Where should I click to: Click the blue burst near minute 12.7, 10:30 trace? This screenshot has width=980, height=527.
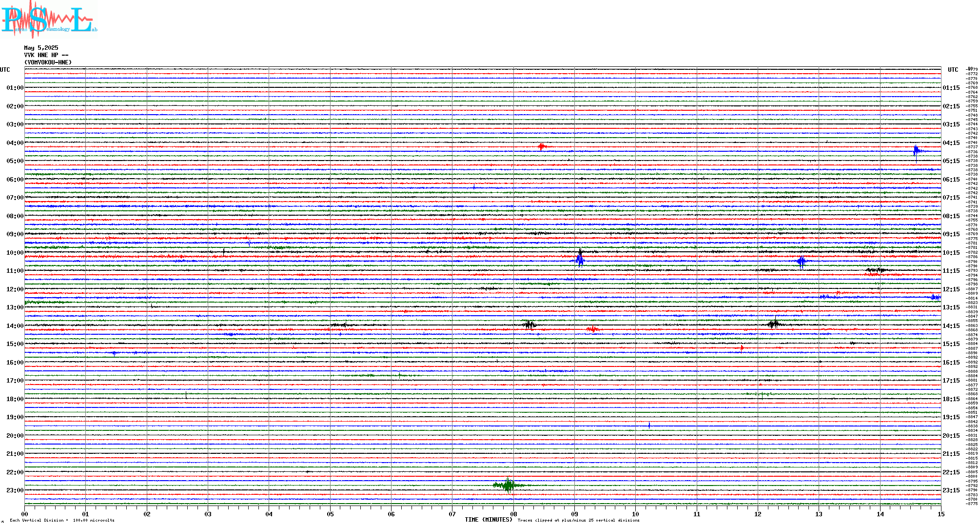tap(802, 262)
